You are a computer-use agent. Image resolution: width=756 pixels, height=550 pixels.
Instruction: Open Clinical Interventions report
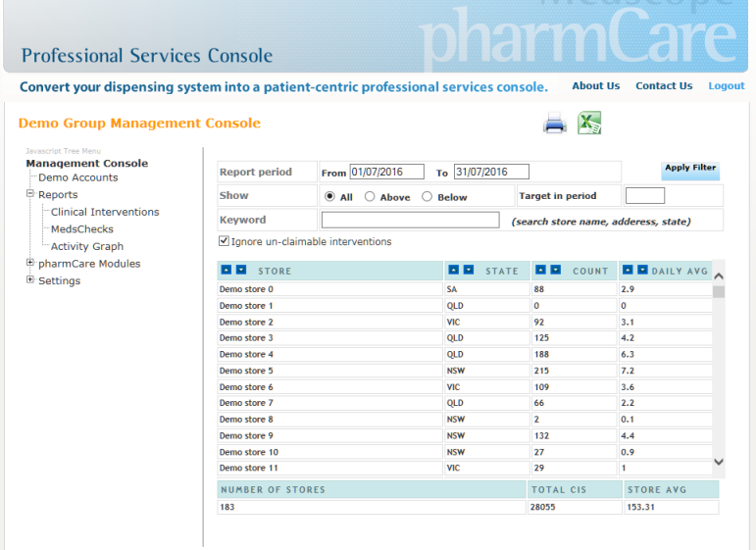[x=105, y=212]
